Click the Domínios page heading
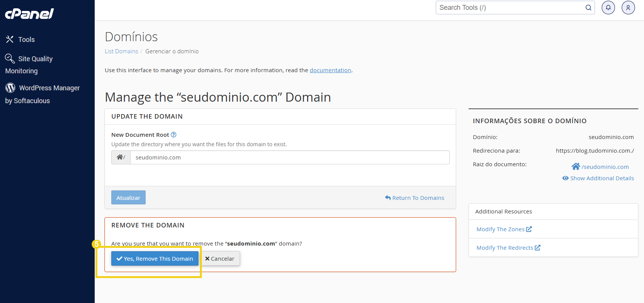This screenshot has height=303, width=644. tap(131, 37)
